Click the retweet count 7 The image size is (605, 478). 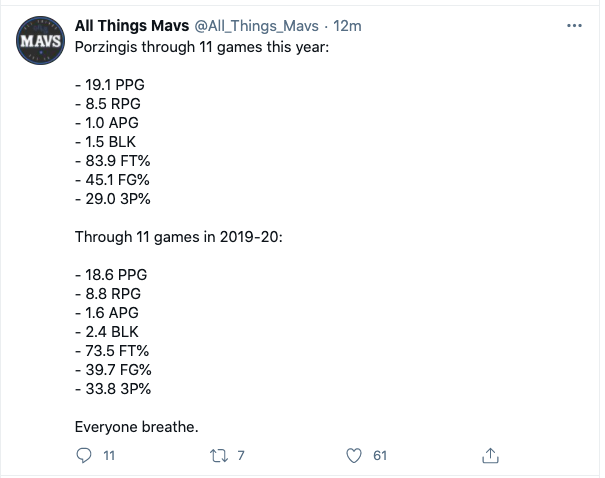pyautogui.click(x=241, y=455)
